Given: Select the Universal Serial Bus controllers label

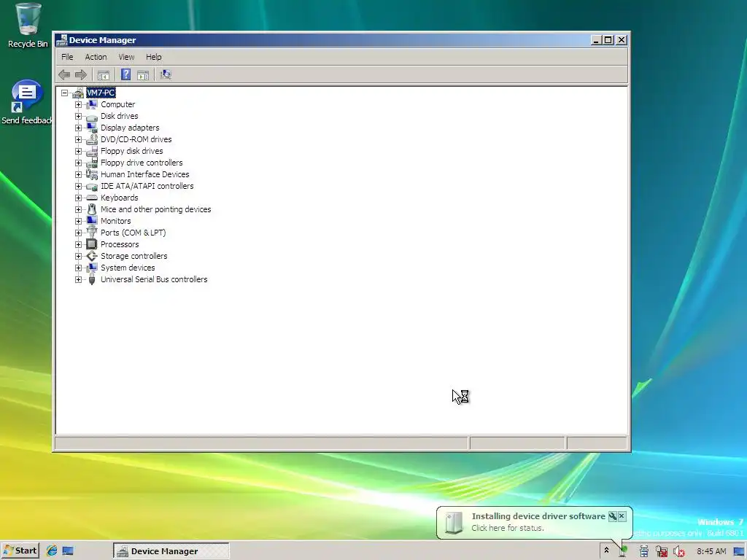Looking at the screenshot, I should tap(154, 279).
